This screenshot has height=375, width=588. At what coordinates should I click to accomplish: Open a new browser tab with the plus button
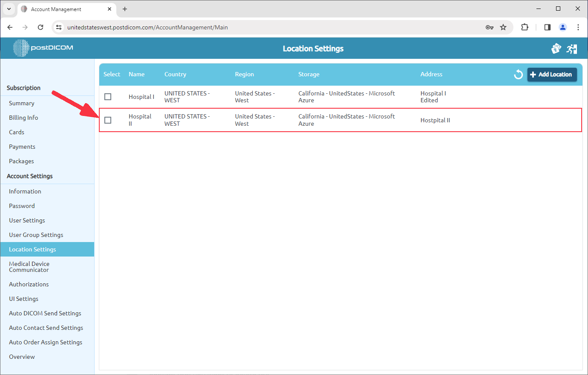click(x=125, y=9)
